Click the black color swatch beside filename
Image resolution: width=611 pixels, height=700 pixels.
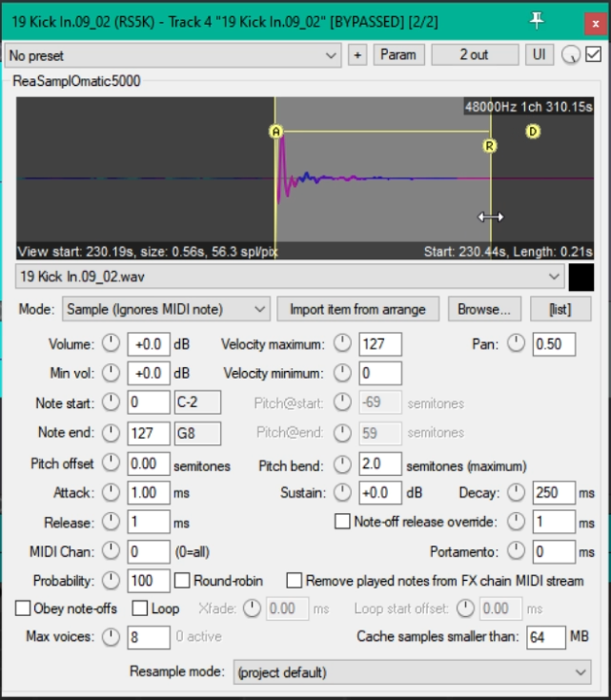[581, 278]
